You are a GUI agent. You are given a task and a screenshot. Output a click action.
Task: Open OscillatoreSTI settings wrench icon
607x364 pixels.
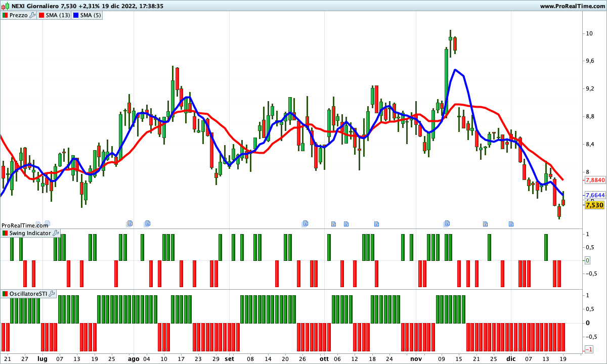52,294
